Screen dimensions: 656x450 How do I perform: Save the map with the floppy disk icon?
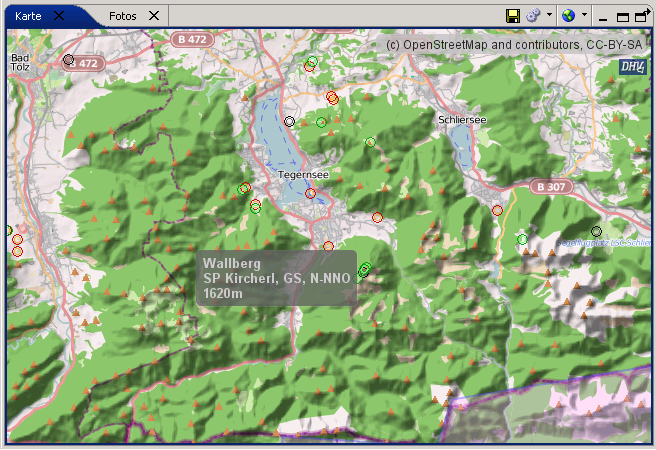[512, 16]
